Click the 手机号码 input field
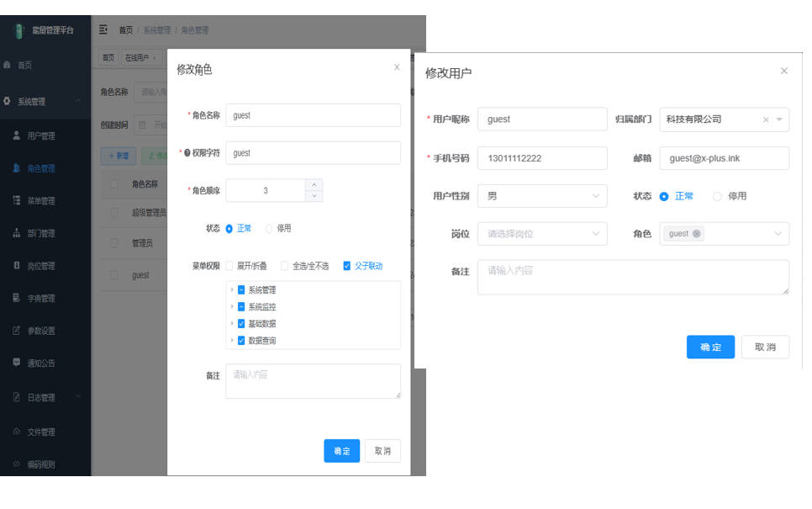 (x=541, y=158)
